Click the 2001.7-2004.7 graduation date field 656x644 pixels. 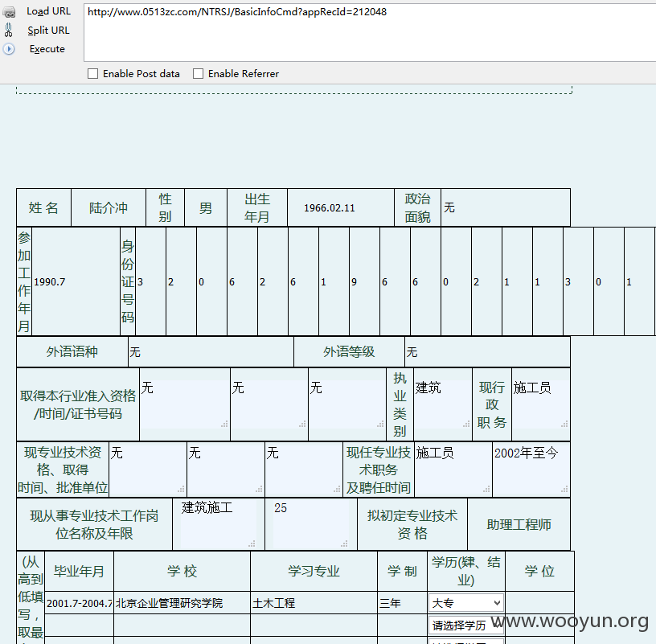pyautogui.click(x=79, y=603)
